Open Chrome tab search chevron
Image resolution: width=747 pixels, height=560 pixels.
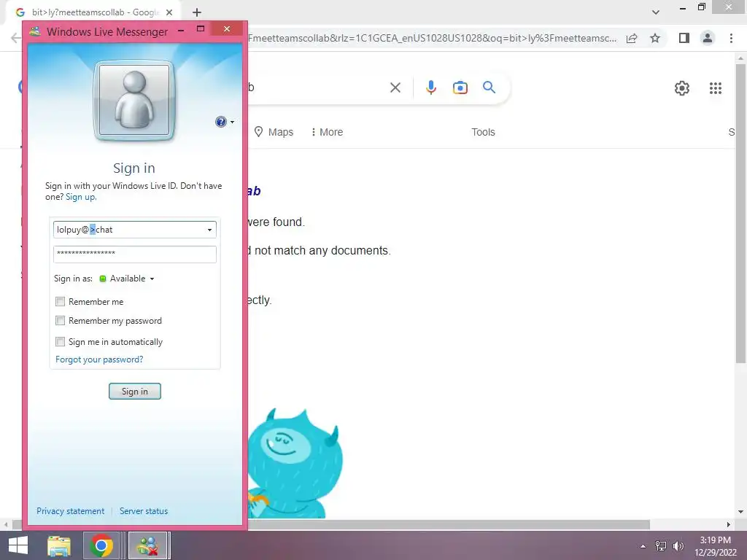pyautogui.click(x=656, y=12)
